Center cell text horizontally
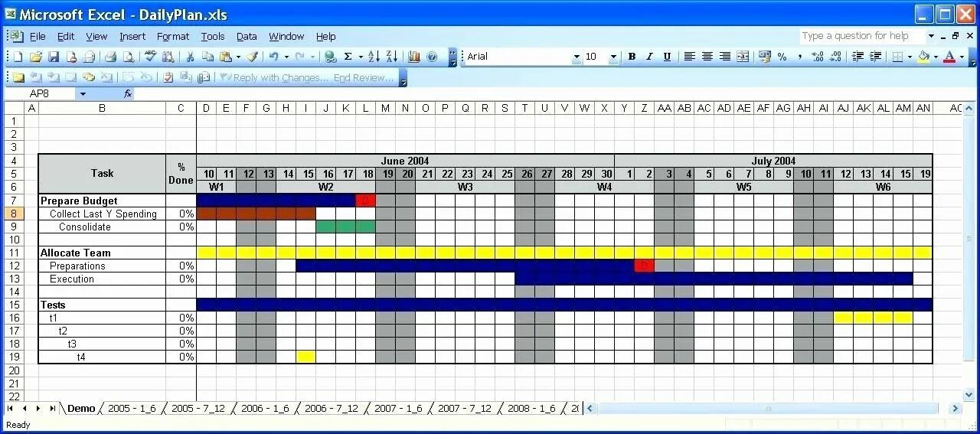Viewport: 980px width, 434px height. point(707,57)
